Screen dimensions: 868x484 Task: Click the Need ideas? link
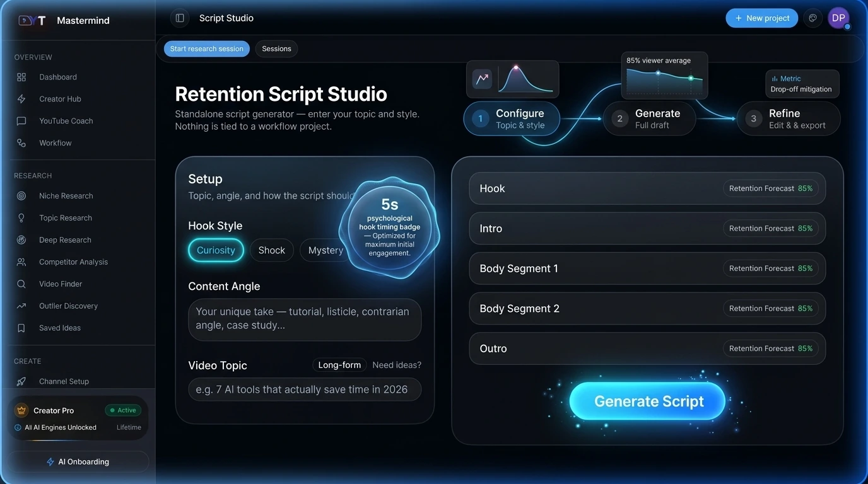397,365
